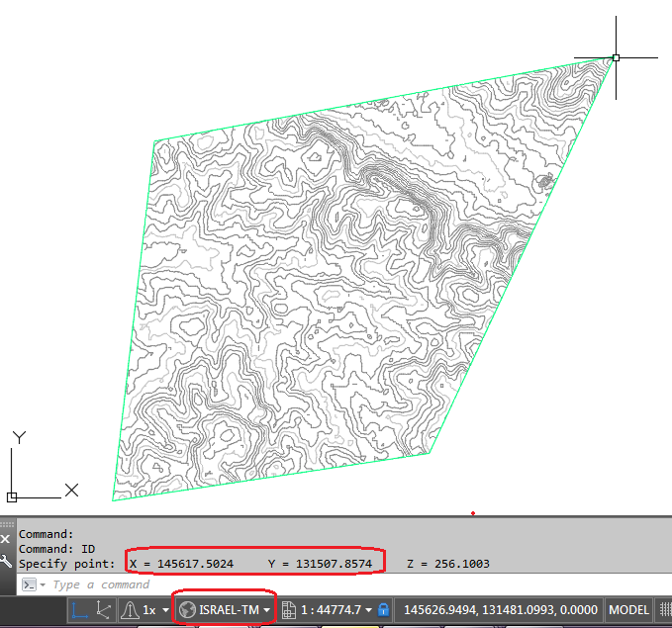Click the Z = 256.1003 value

[448, 564]
